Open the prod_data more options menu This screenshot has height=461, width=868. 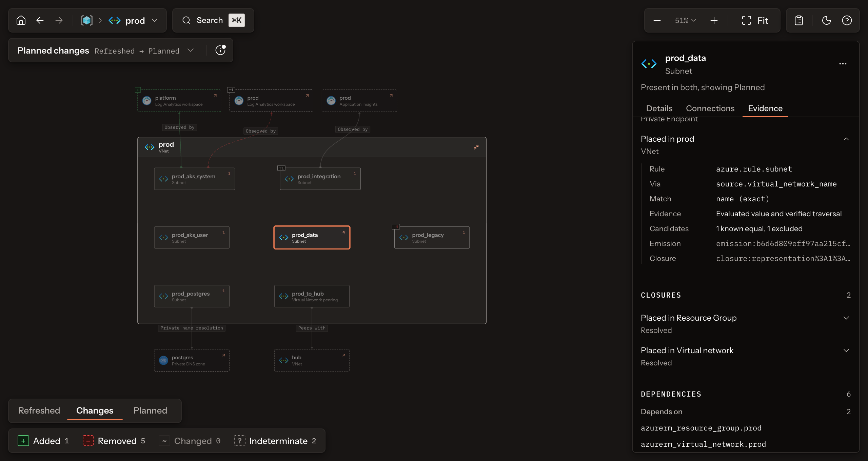[x=843, y=64]
